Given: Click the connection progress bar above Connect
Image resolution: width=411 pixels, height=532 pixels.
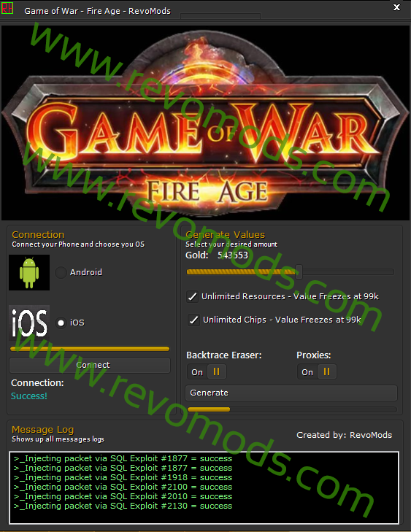Looking at the screenshot, I should [90, 349].
